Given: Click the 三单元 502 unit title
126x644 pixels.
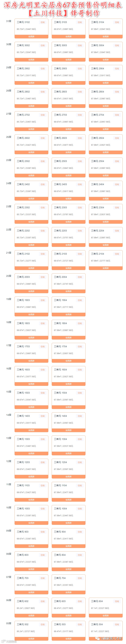Looking at the screenshot, I should pos(23,624).
